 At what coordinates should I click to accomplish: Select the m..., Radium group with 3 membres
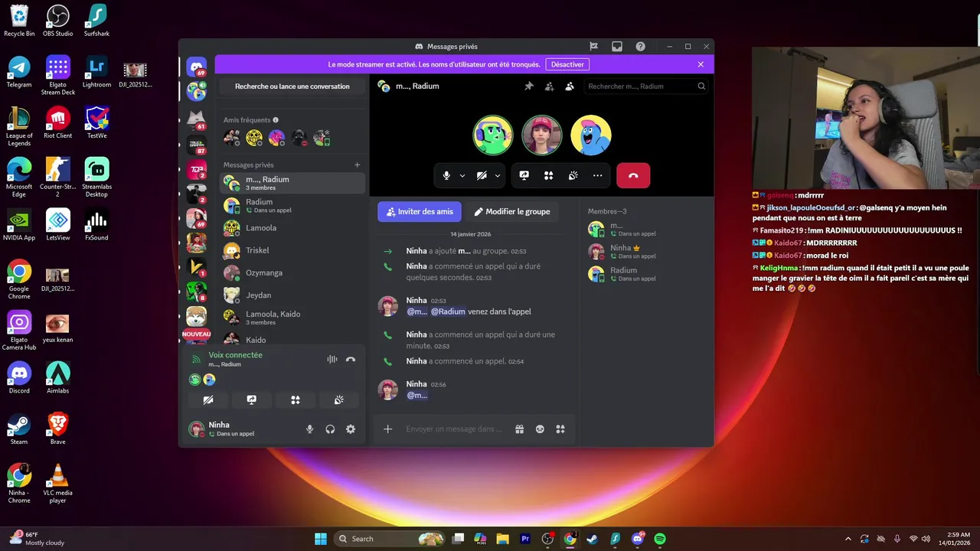pos(292,183)
